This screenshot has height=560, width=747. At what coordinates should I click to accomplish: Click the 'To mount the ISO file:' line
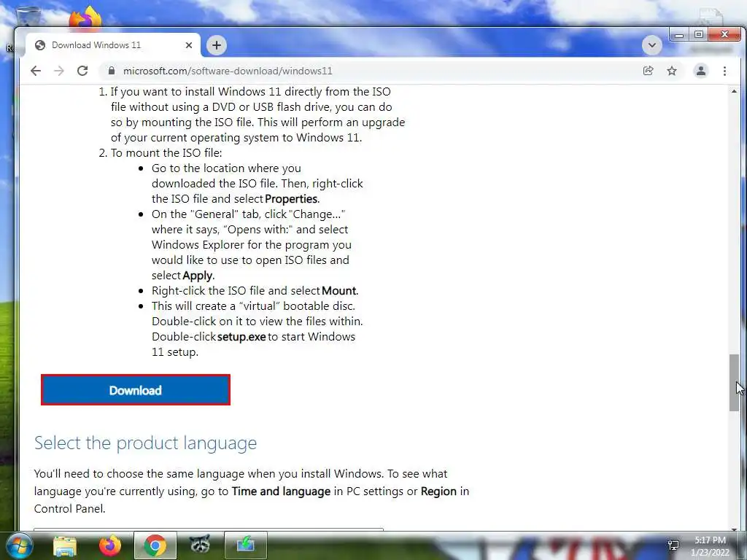click(166, 153)
